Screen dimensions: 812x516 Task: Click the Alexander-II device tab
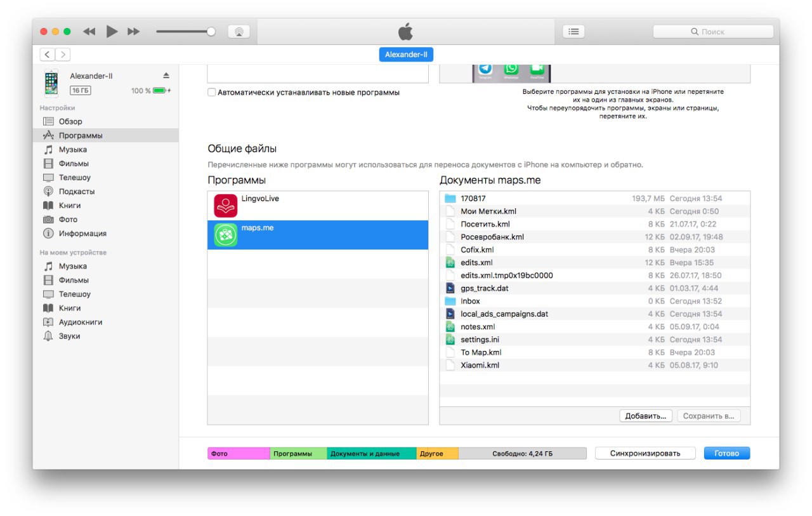point(406,55)
